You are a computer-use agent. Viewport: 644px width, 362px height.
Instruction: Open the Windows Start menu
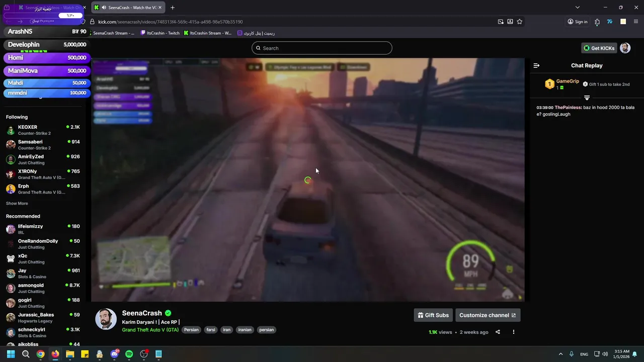coord(11,354)
